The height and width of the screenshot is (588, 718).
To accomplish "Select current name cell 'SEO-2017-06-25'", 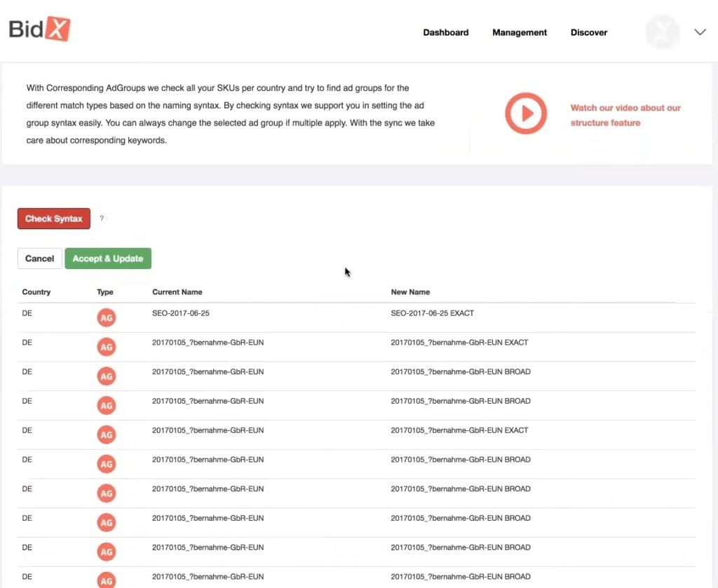I will 180,313.
